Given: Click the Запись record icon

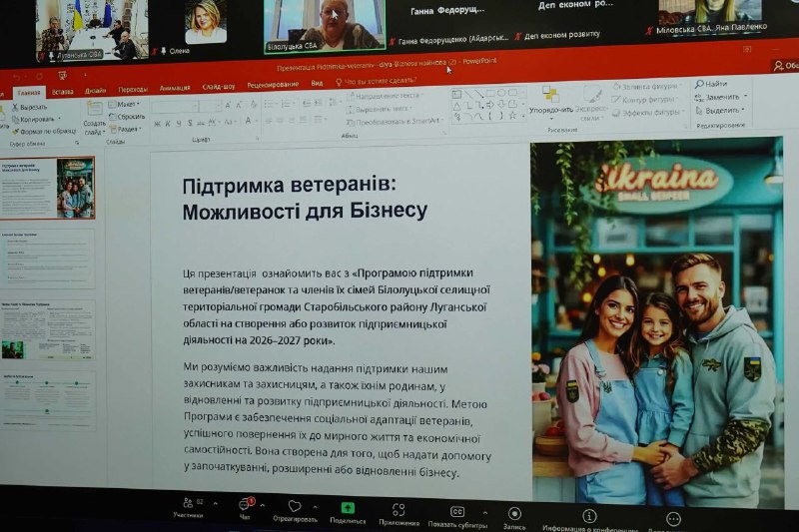Looking at the screenshot, I should pos(514,514).
